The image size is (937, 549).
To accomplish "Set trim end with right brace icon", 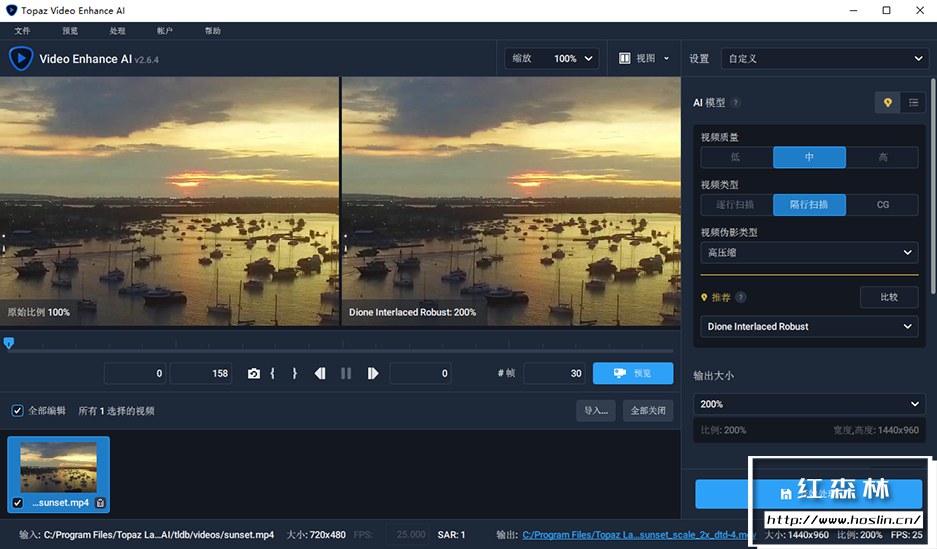I will (294, 373).
